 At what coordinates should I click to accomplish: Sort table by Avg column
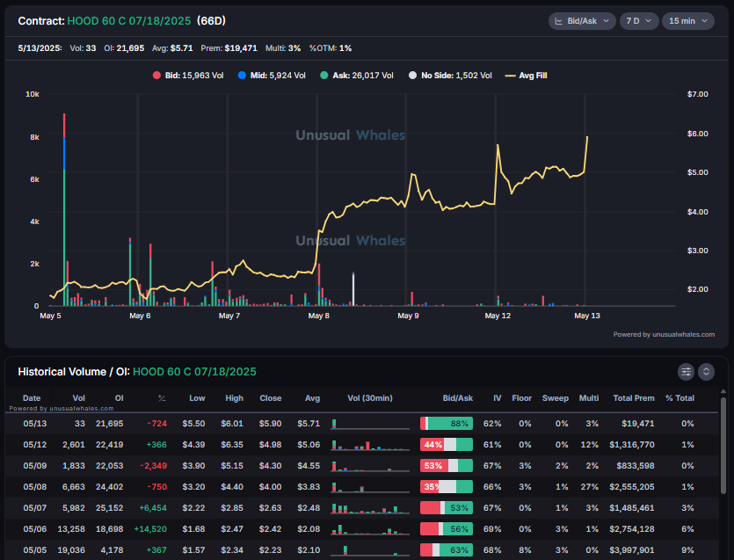(312, 398)
